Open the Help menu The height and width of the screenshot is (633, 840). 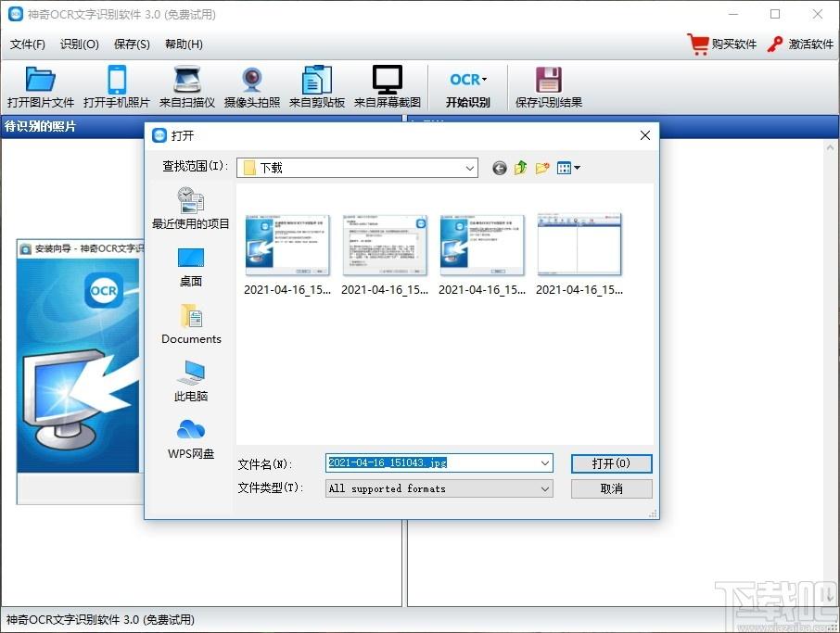[x=184, y=44]
